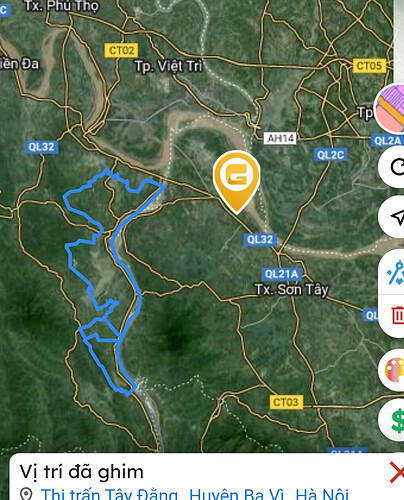Select the CT02 expressway badge

coord(121,51)
